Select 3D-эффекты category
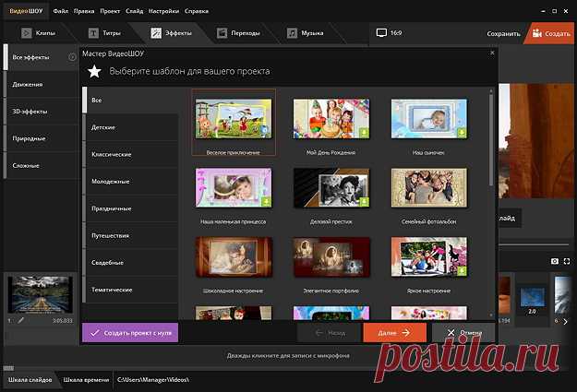Screen dimensions: 577x392 coord(41,112)
